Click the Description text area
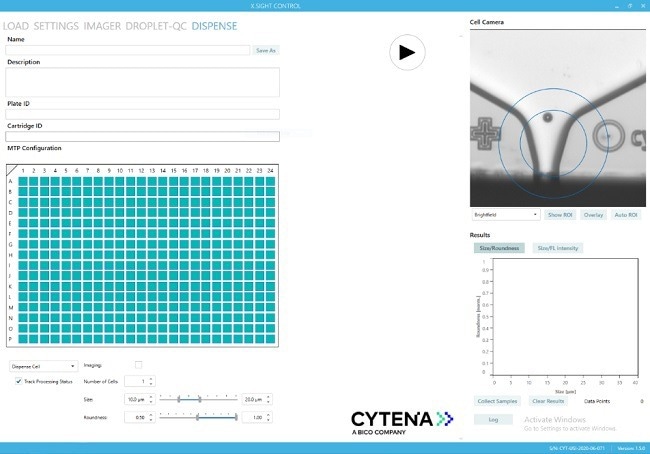This screenshot has width=650, height=454. 142,82
